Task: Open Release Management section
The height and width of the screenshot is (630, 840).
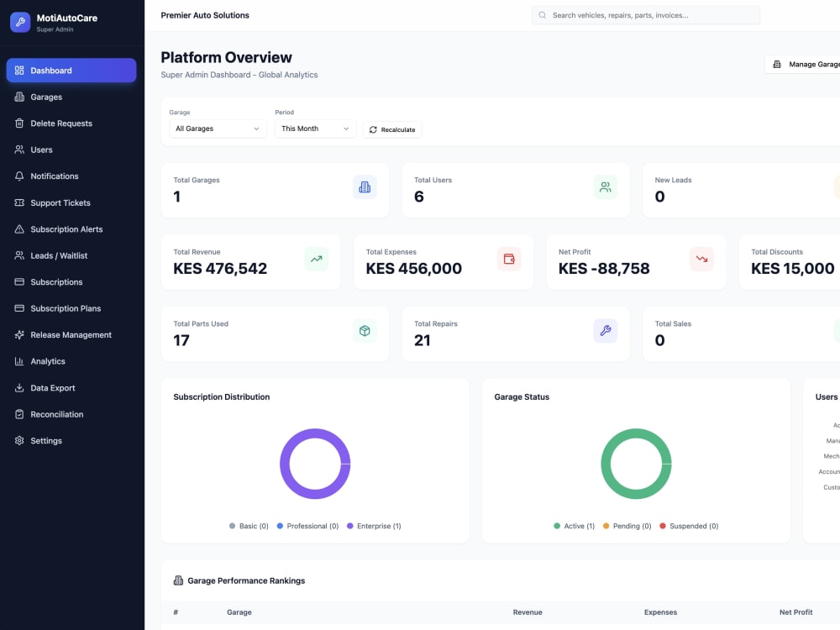Action: coord(71,335)
